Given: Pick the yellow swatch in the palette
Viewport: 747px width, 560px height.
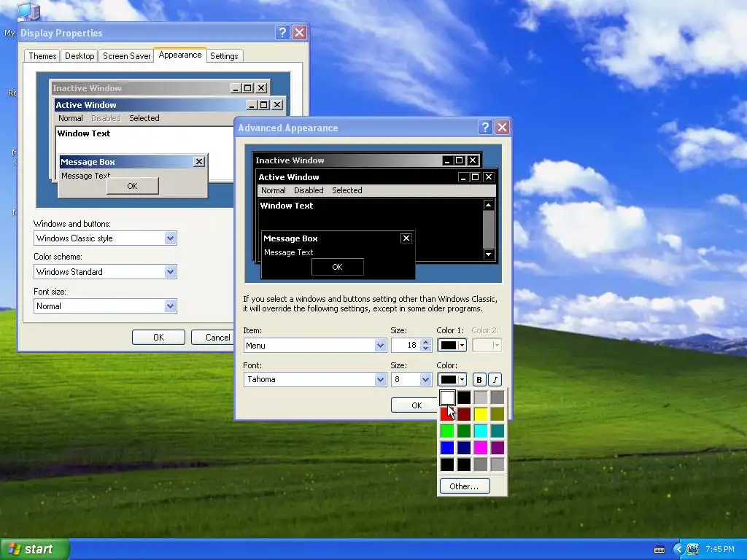Looking at the screenshot, I should (481, 414).
